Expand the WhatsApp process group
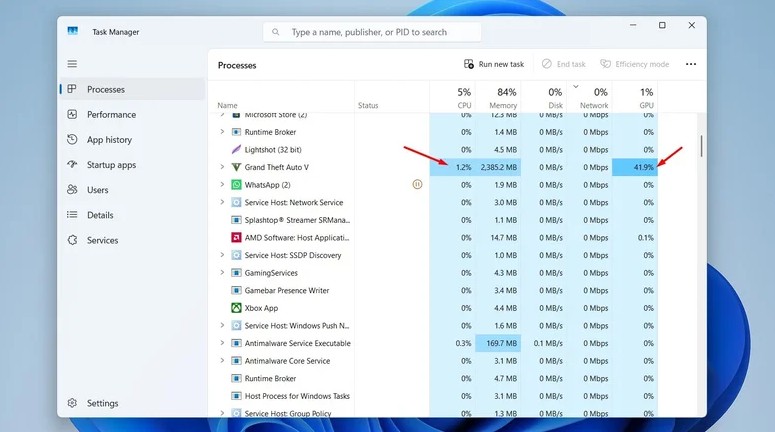Image resolution: width=775 pixels, height=432 pixels. pos(222,185)
